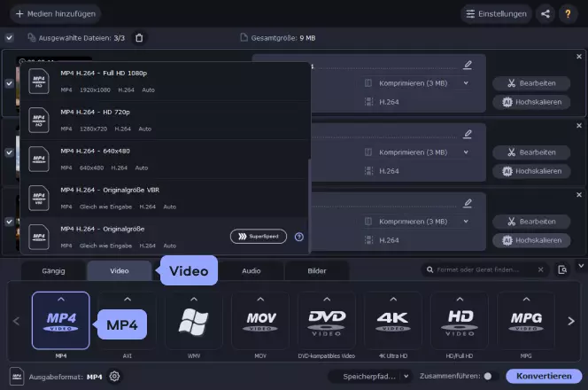Open Einstellungen settings button

(x=496, y=14)
